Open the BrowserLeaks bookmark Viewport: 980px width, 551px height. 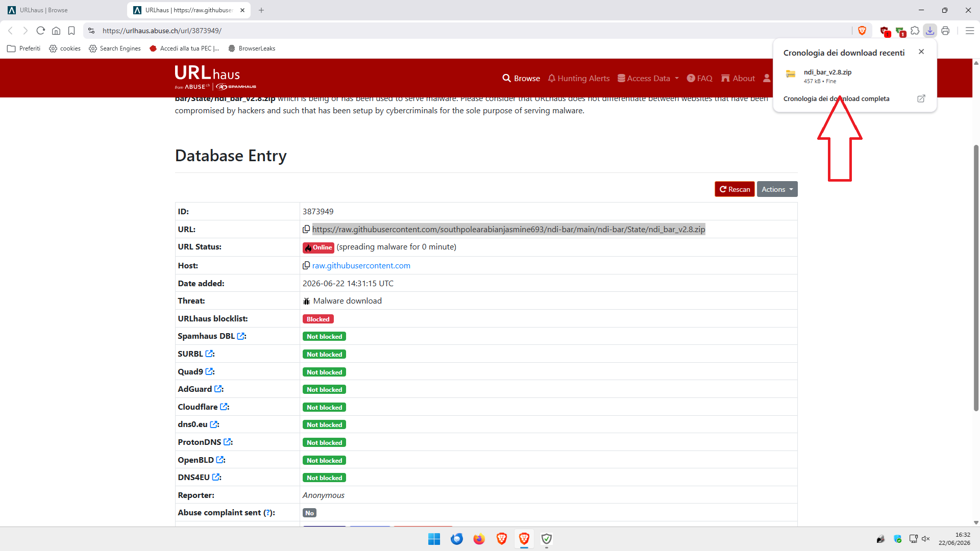pos(252,48)
